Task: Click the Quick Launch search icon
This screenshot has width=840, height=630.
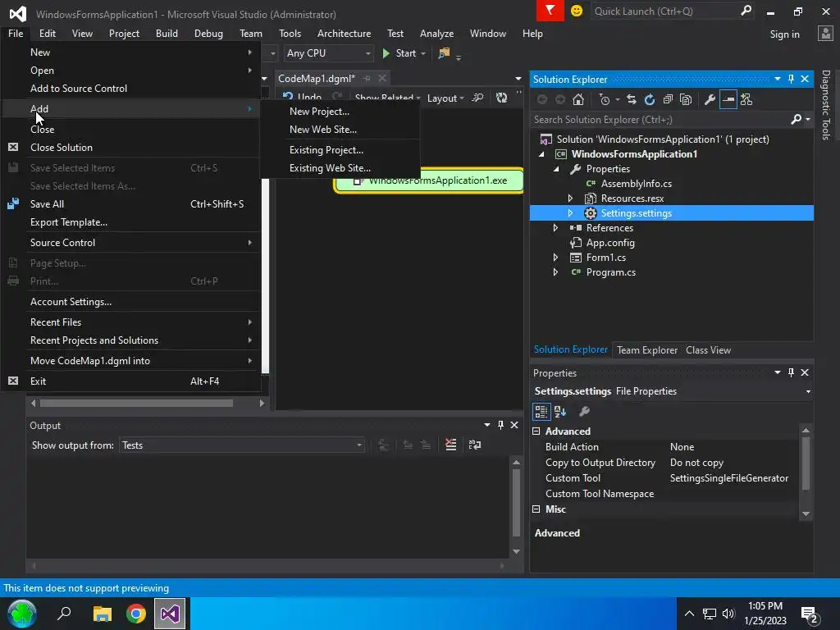Action: 746,11
